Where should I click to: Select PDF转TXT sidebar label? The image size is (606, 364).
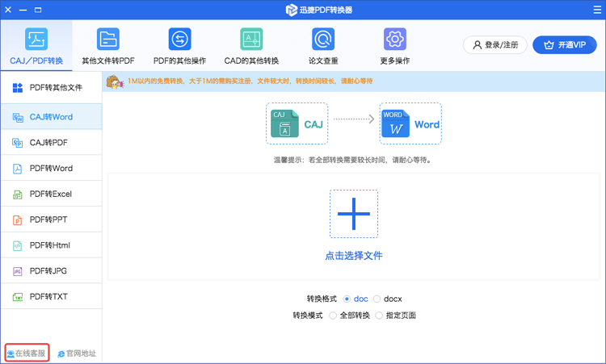point(48,297)
